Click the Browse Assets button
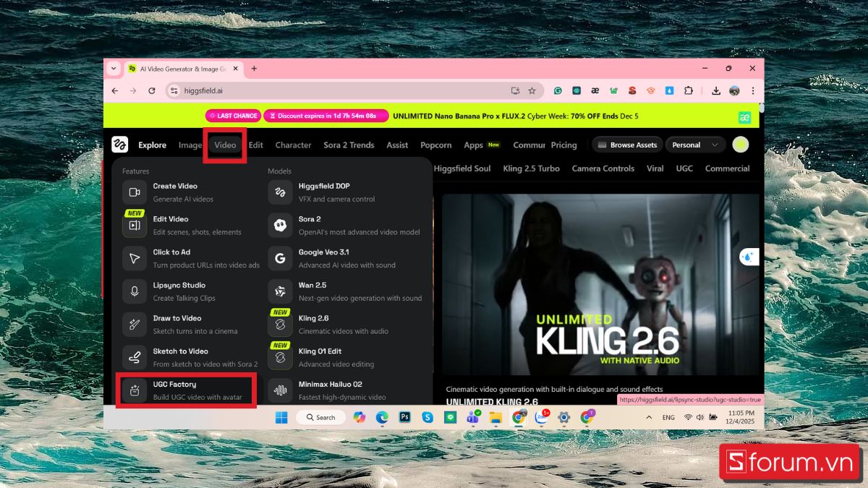The height and width of the screenshot is (488, 868). tap(626, 145)
